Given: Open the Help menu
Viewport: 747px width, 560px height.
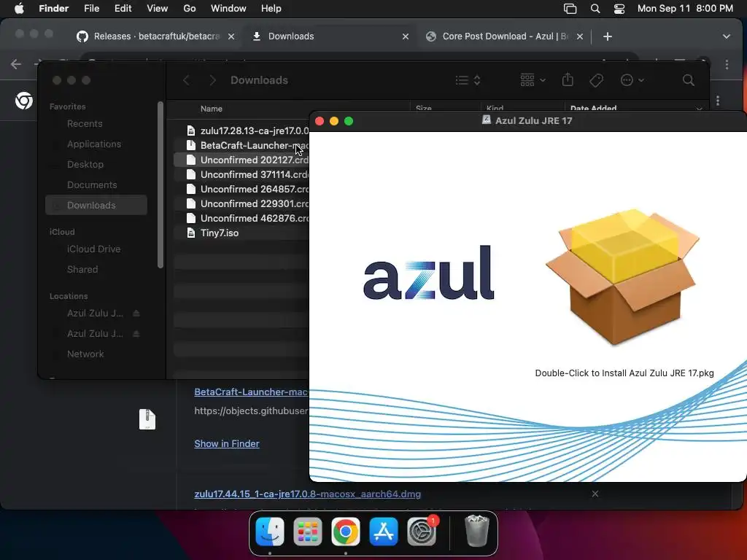Looking at the screenshot, I should point(271,9).
